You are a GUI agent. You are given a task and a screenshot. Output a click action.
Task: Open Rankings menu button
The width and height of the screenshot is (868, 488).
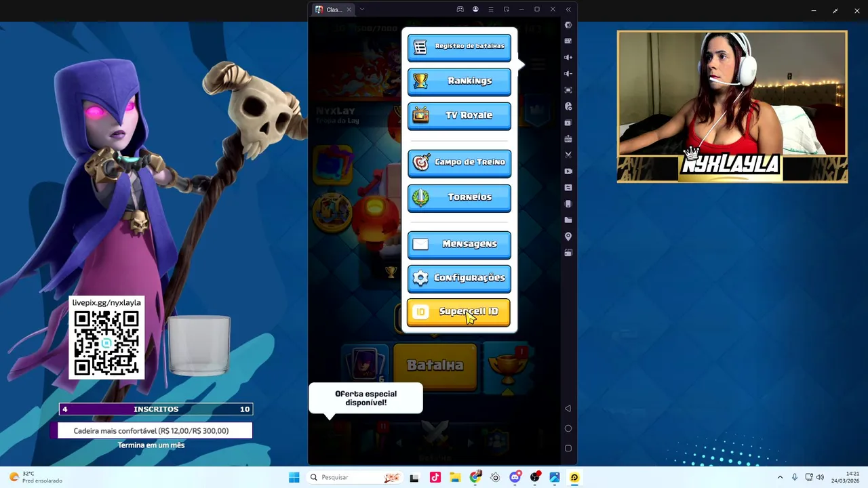coord(459,81)
